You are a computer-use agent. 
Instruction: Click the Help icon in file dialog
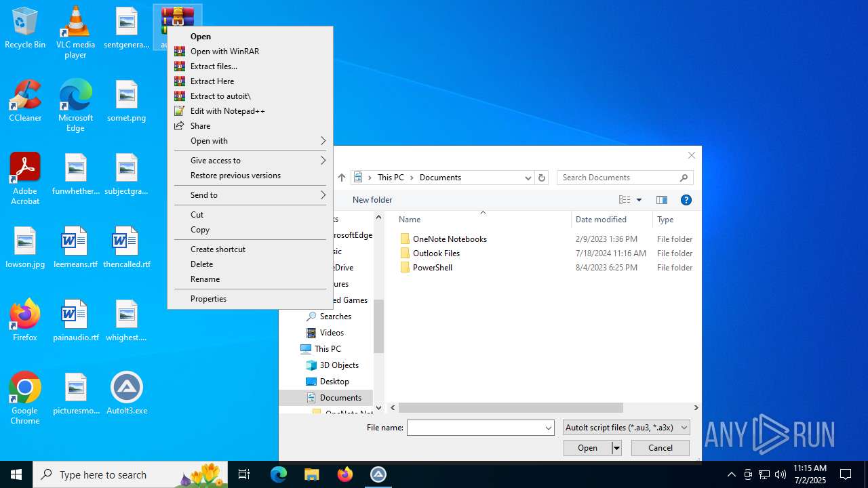[x=686, y=200]
